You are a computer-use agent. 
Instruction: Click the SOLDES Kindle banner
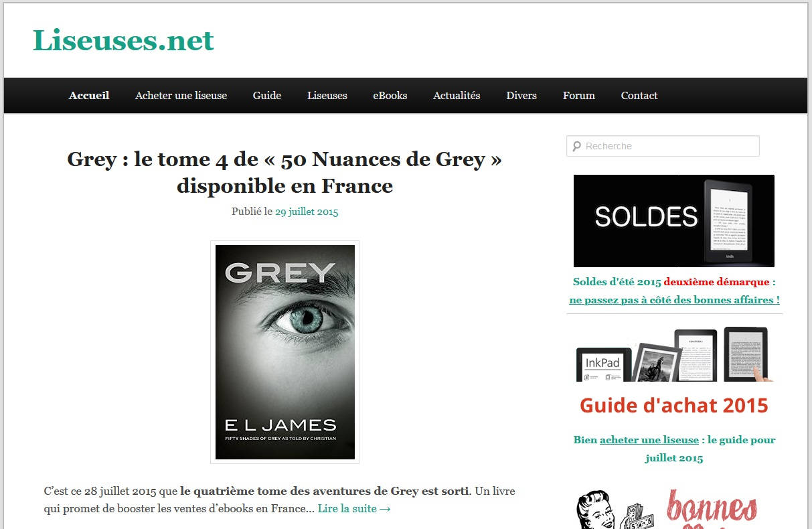pyautogui.click(x=674, y=221)
